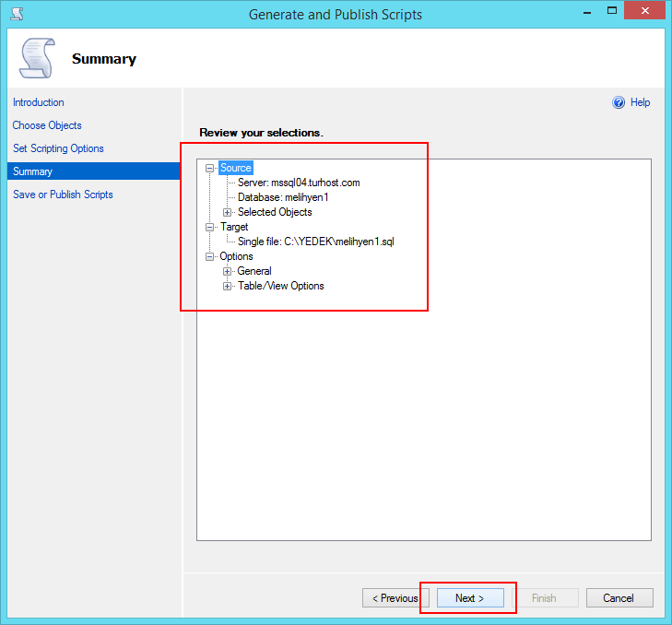Open the Set Scripting Options step

(x=58, y=148)
